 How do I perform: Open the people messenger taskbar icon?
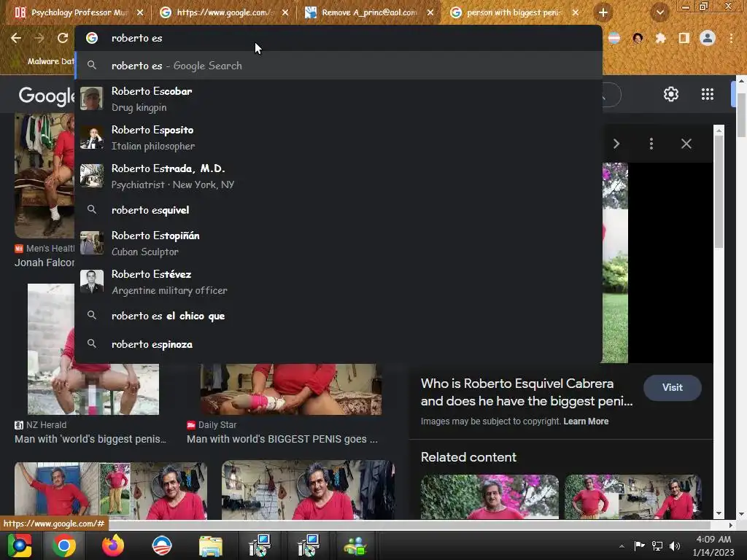[355, 545]
